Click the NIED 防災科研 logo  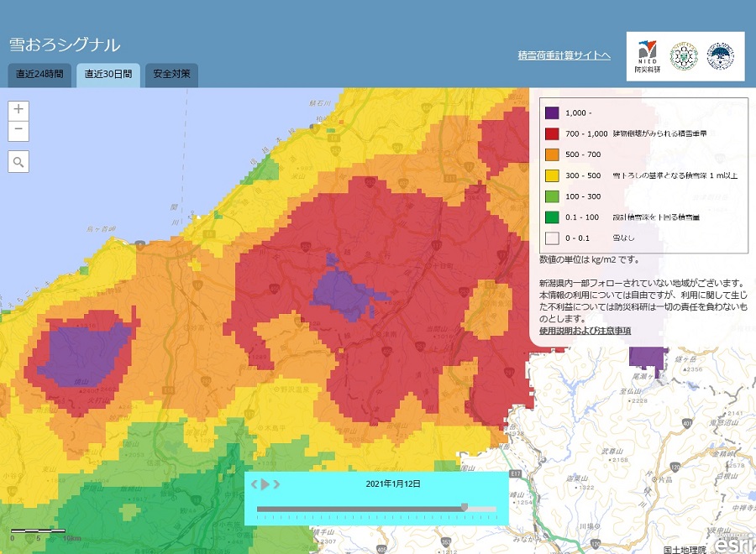pyautogui.click(x=646, y=57)
